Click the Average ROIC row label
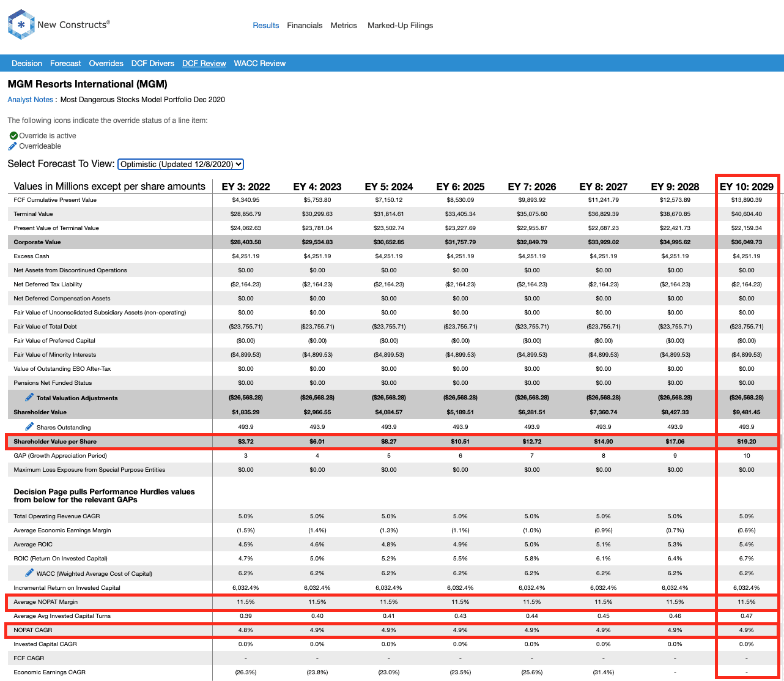 point(33,545)
